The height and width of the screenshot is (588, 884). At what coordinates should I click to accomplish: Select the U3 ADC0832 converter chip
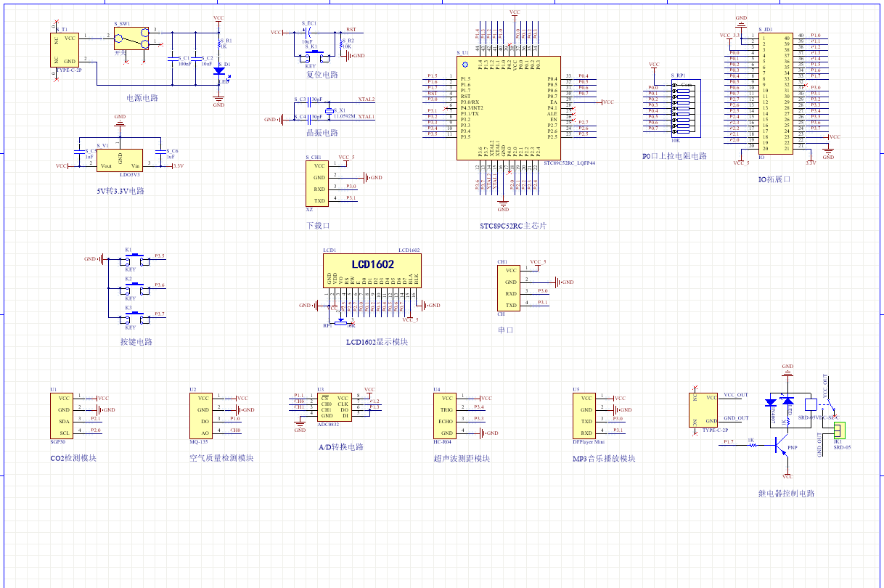[x=335, y=407]
